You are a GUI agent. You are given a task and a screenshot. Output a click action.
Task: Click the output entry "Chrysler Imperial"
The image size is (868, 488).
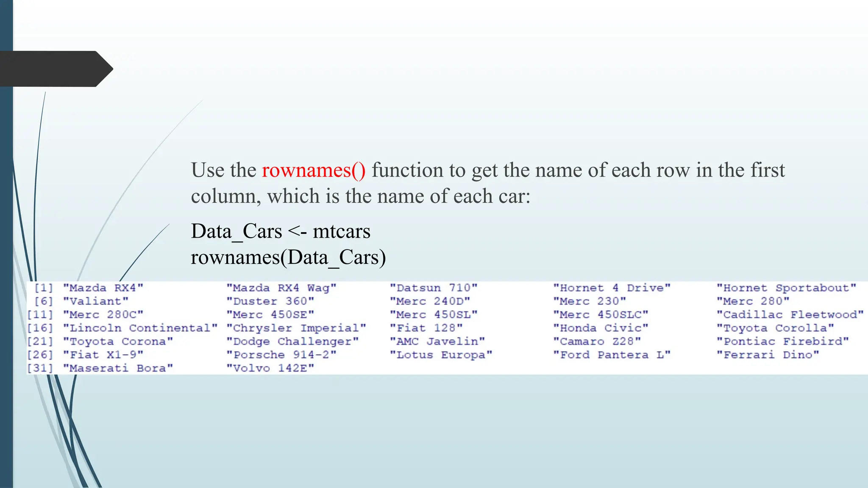click(x=296, y=328)
